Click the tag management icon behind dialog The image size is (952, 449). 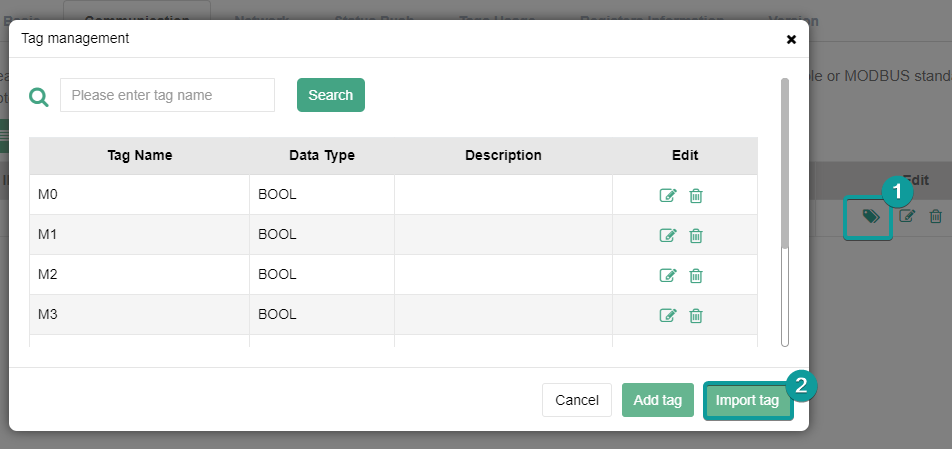click(870, 216)
